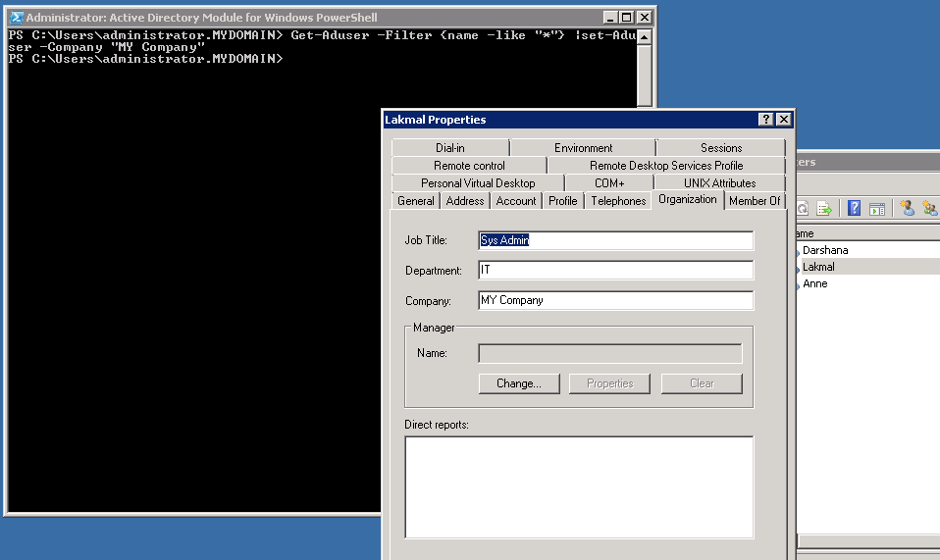Switch to the Dial-in tab
940x560 pixels.
pos(450,148)
